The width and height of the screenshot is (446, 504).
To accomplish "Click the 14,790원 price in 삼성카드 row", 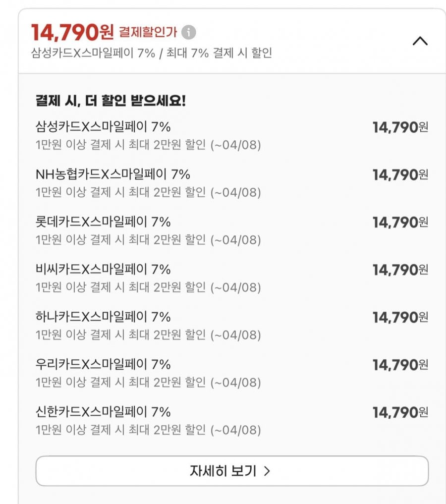I will click(400, 127).
